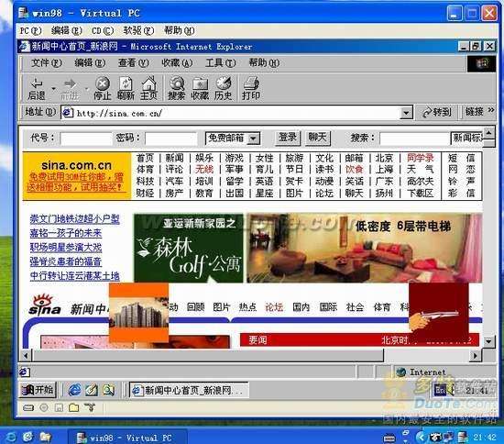Click the 嘉铭一孩子的未来 link
Screen dimensions: 504x444
(x=66, y=233)
